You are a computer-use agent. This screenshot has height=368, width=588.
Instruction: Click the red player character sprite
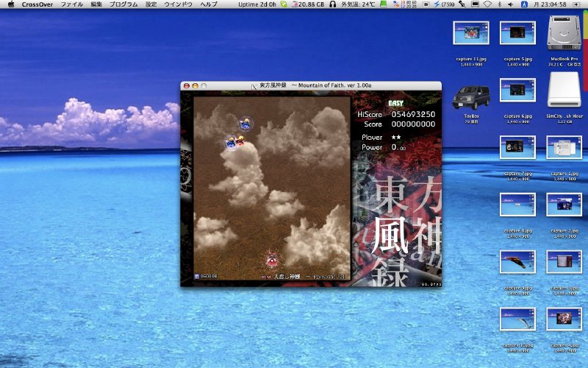click(272, 259)
